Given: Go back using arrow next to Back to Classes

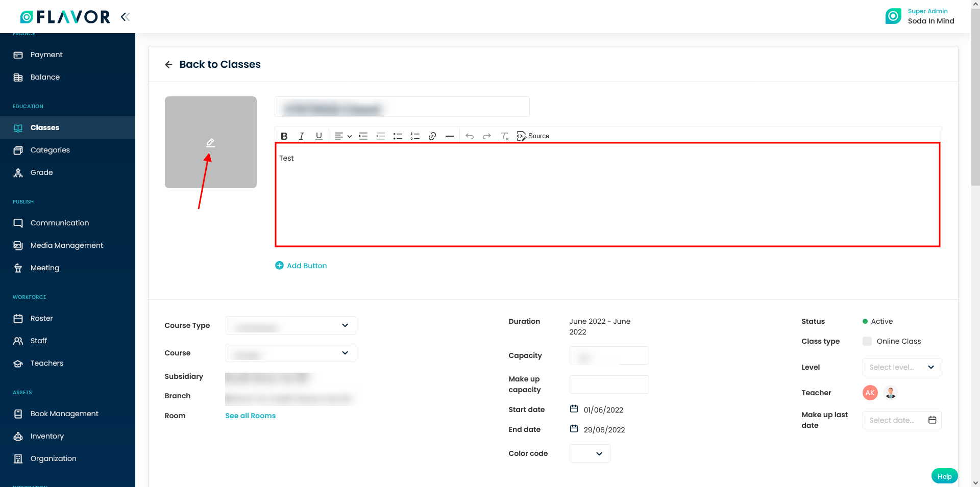Looking at the screenshot, I should [168, 65].
